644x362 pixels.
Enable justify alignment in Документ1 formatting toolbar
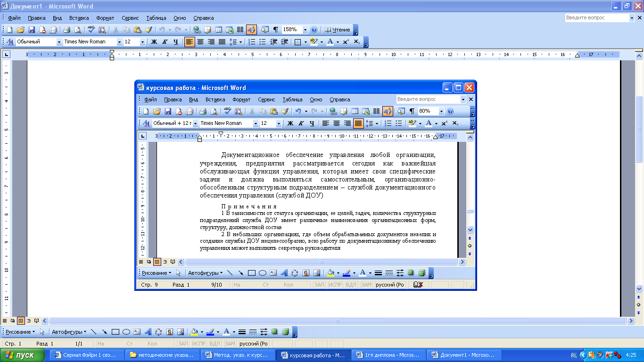coord(222,42)
